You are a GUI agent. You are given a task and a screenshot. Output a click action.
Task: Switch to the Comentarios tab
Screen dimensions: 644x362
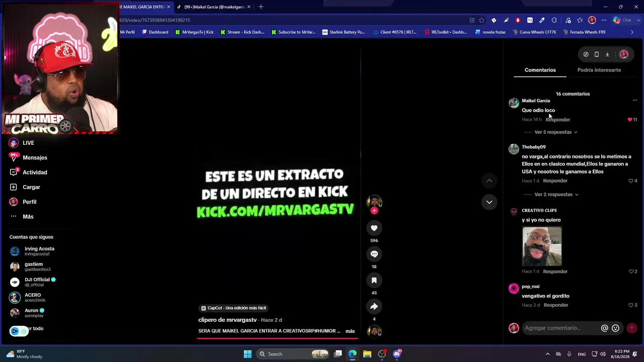click(x=540, y=70)
